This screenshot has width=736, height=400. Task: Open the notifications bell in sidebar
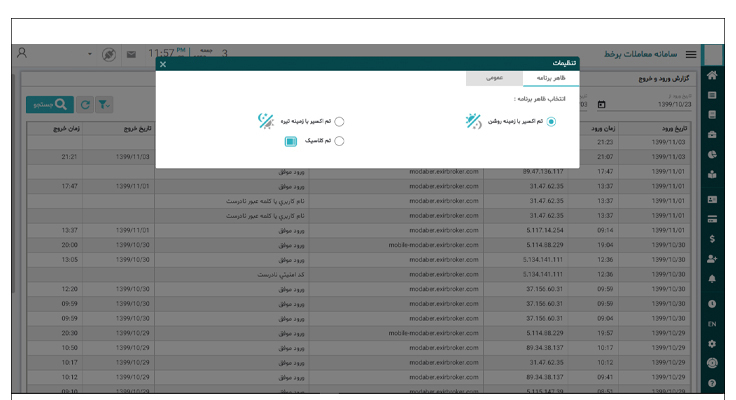coord(712,279)
